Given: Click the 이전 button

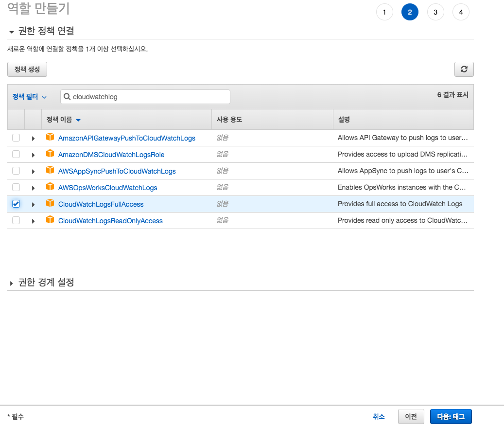Looking at the screenshot, I should [x=411, y=416].
